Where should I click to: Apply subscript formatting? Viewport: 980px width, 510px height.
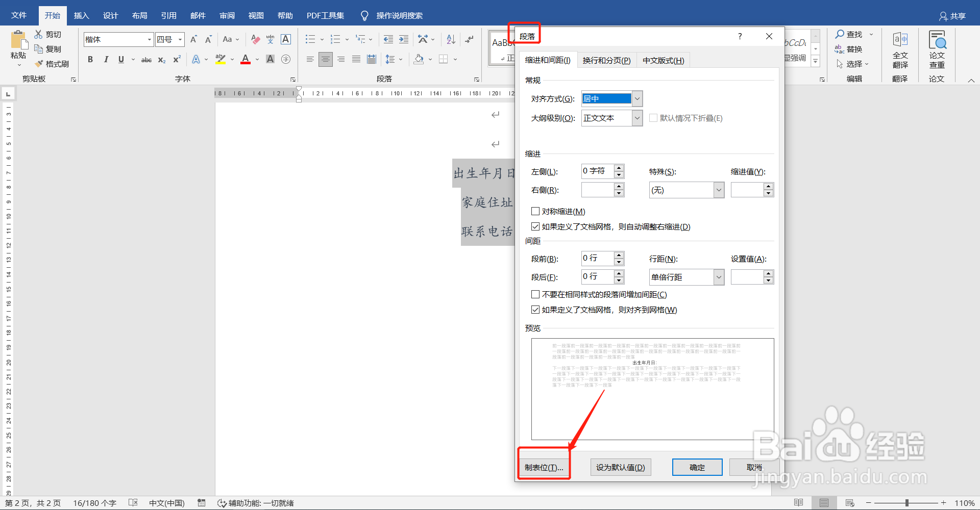coord(161,60)
